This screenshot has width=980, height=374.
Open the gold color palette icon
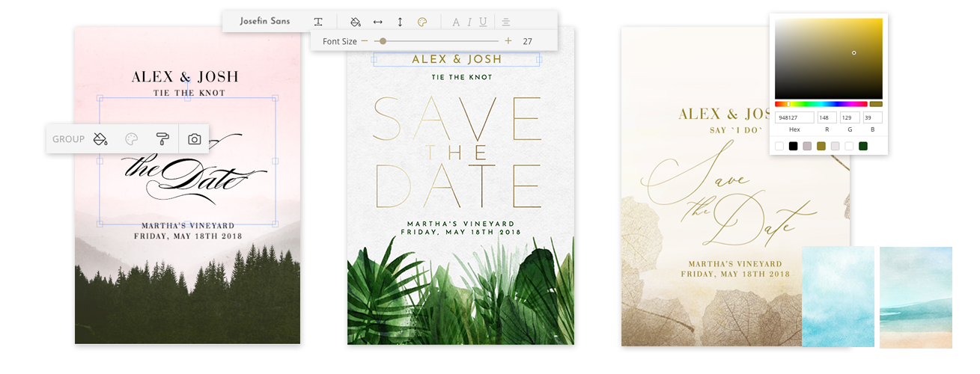pos(421,22)
